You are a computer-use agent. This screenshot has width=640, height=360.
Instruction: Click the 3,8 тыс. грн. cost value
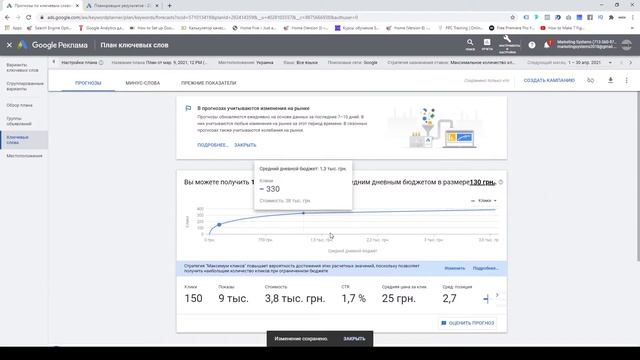click(x=295, y=298)
